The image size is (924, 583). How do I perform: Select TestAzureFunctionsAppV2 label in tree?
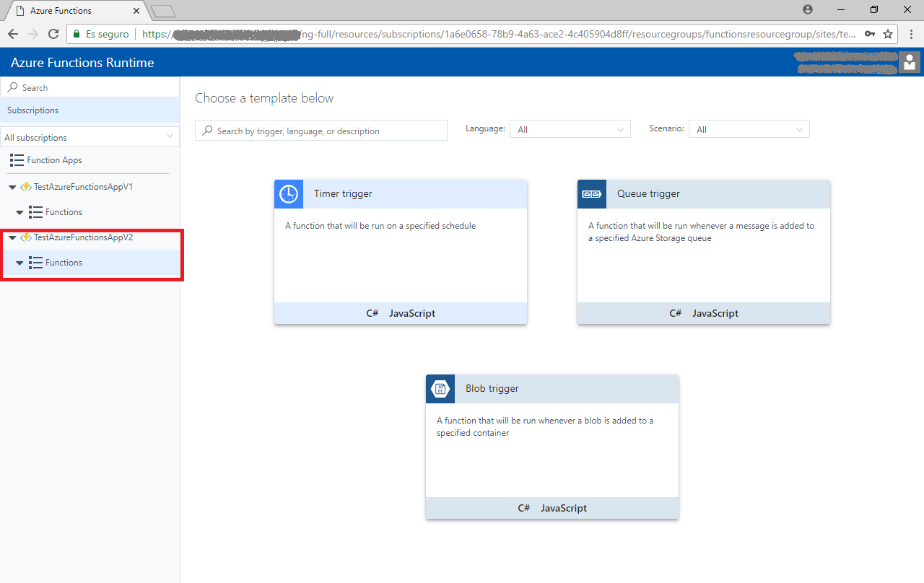[x=83, y=237]
